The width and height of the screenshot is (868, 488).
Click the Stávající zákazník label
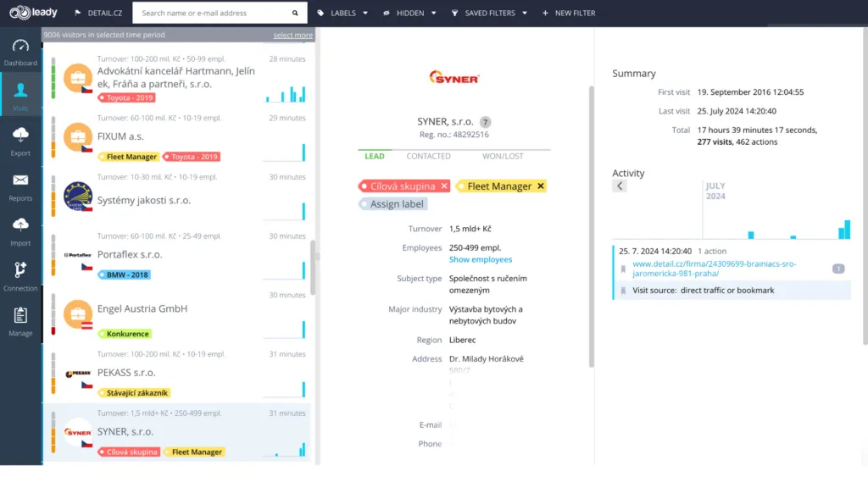coord(134,393)
